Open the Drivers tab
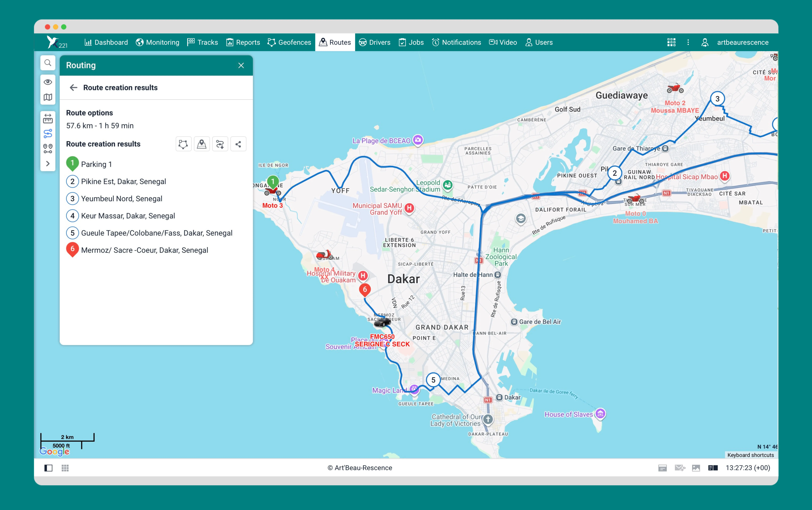This screenshot has height=510, width=812. point(375,42)
